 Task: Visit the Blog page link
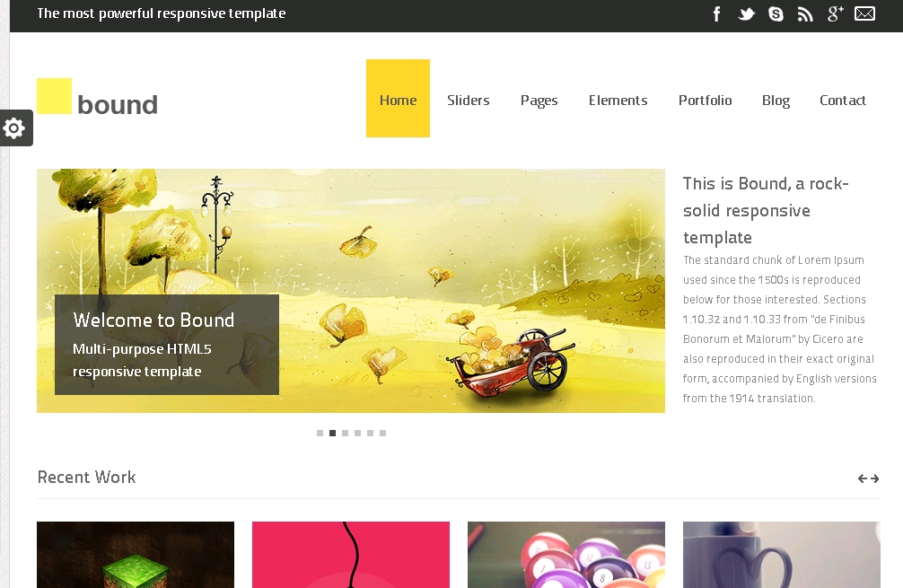[776, 101]
